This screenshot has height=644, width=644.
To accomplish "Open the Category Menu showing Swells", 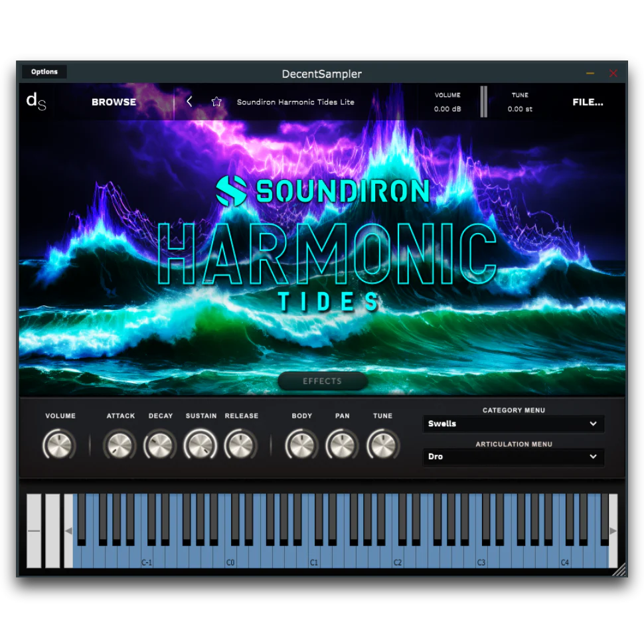I will pyautogui.click(x=513, y=424).
